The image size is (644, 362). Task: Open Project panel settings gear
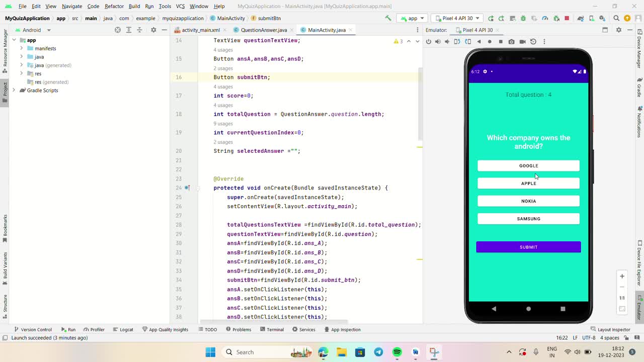[153, 30]
